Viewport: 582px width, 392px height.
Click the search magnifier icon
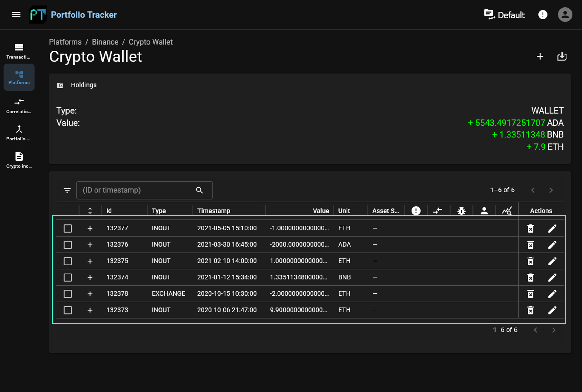[x=199, y=190]
